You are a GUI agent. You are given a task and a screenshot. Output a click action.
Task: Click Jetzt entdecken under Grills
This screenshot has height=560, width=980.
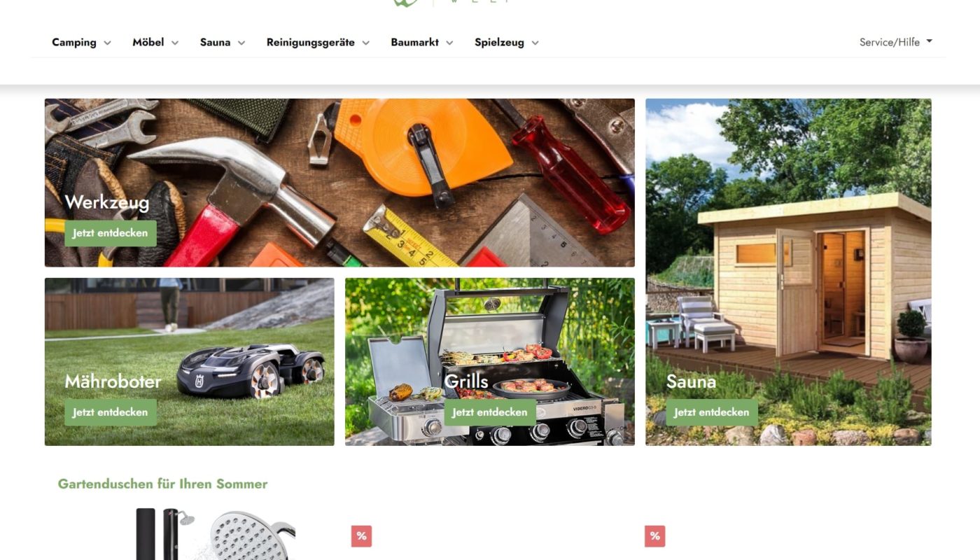point(490,412)
